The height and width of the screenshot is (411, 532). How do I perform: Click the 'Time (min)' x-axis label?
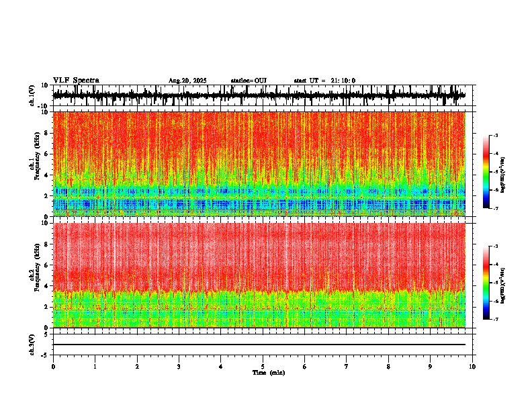pos(269,373)
